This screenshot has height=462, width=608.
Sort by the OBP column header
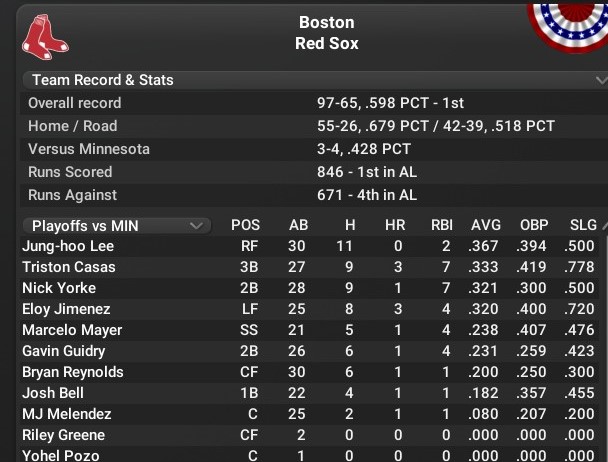534,226
